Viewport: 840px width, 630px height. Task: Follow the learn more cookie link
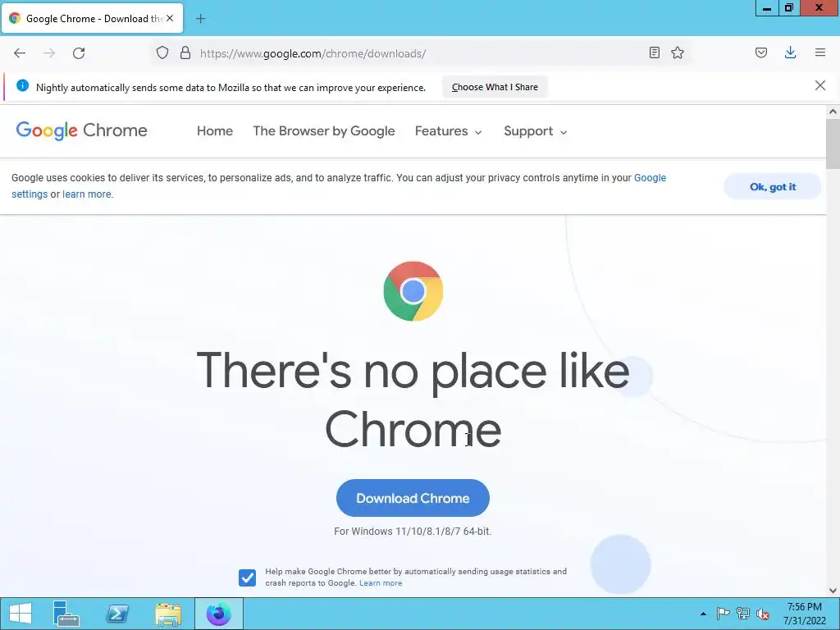pos(87,194)
